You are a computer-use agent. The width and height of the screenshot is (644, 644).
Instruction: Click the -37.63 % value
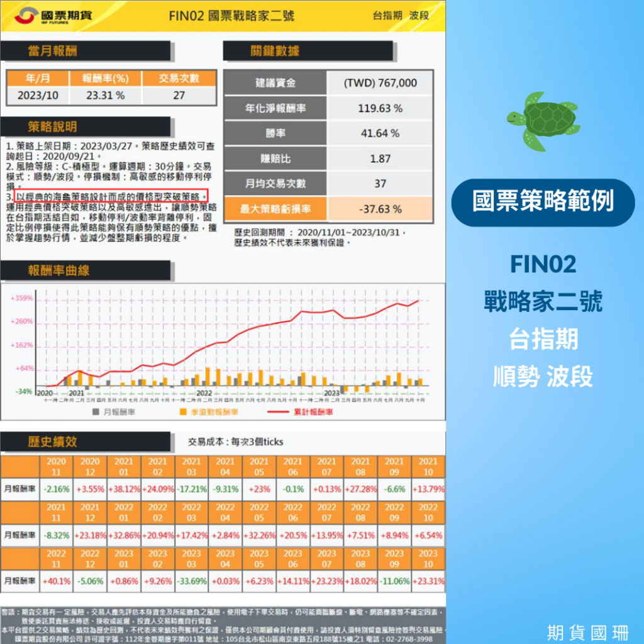(x=380, y=209)
